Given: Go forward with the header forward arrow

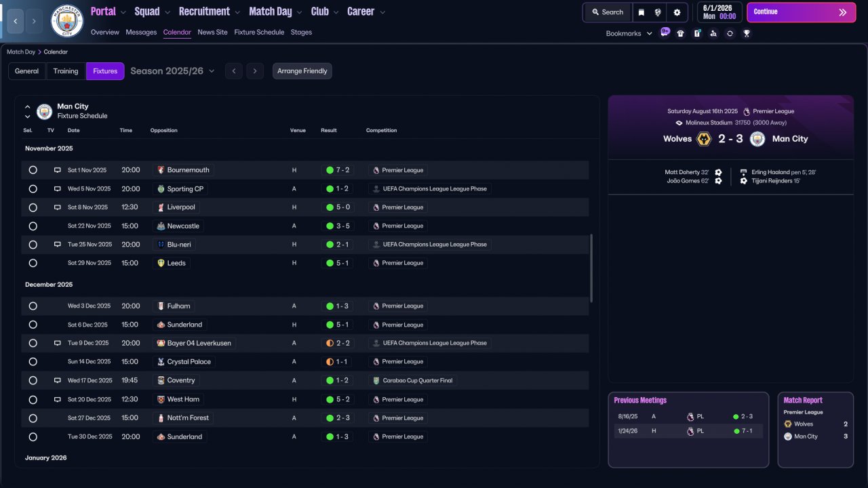Looking at the screenshot, I should point(34,22).
